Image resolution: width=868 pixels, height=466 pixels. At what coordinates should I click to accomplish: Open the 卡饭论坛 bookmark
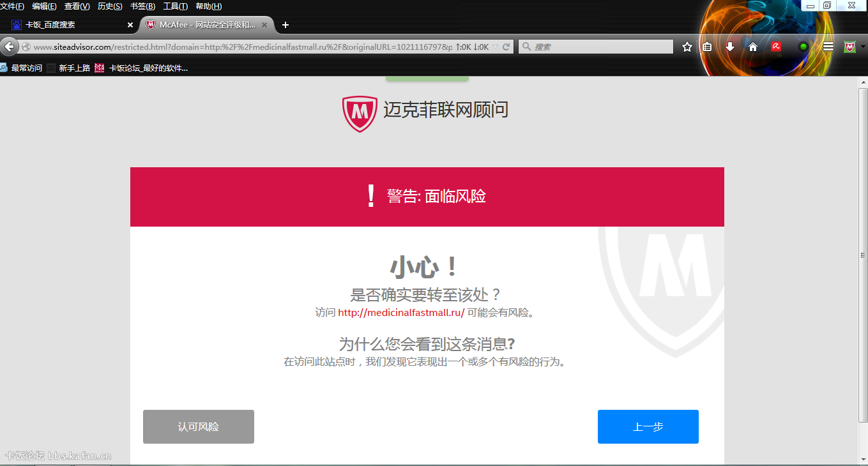(142, 68)
